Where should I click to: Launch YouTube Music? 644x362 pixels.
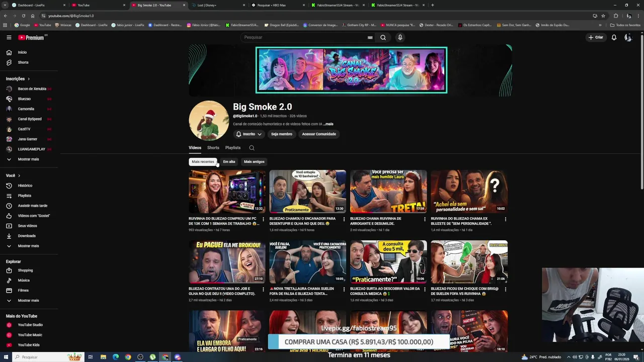coord(29,335)
